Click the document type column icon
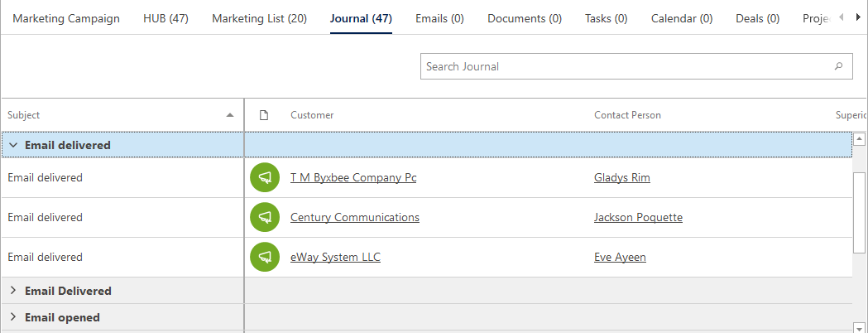868x333 pixels. (x=264, y=115)
